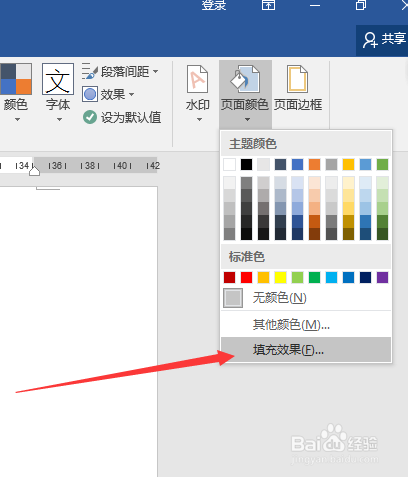Open 其他颜色(M)... menu entry
This screenshot has height=477, width=408.
click(x=306, y=324)
